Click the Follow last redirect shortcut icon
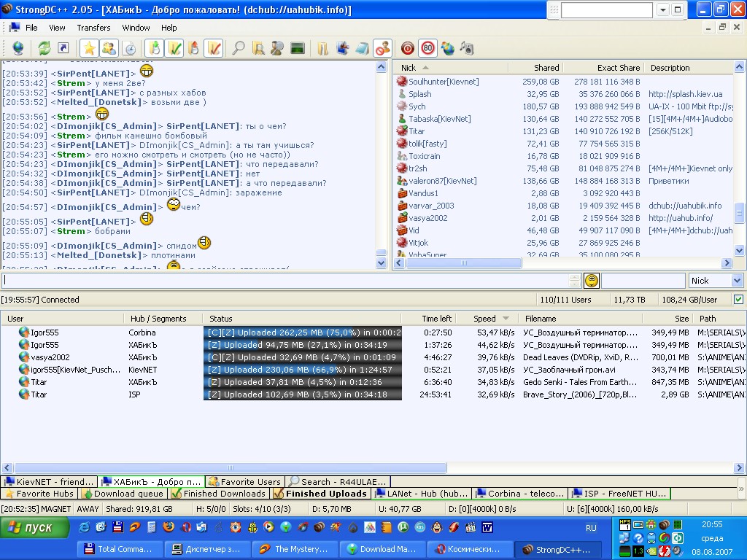This screenshot has height=560, width=747. [63, 48]
